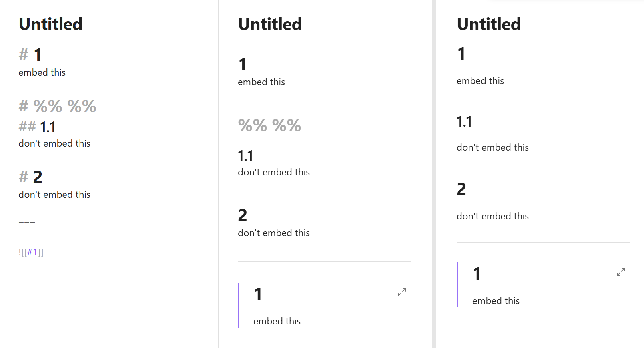Click the "Untitled" title in the right pane
644x348 pixels.
click(x=489, y=24)
